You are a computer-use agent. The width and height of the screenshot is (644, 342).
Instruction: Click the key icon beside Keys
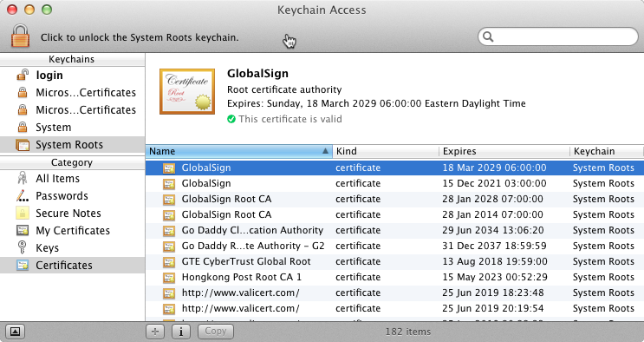[x=23, y=247]
